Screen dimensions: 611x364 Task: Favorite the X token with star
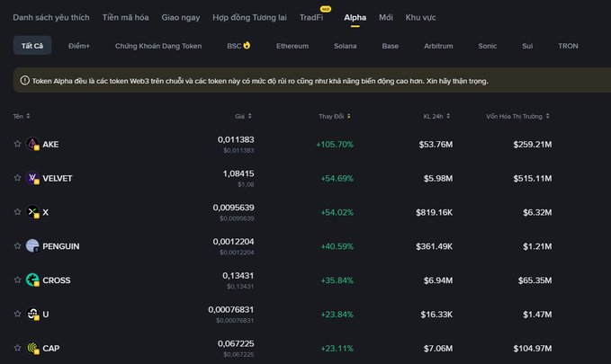click(x=17, y=212)
